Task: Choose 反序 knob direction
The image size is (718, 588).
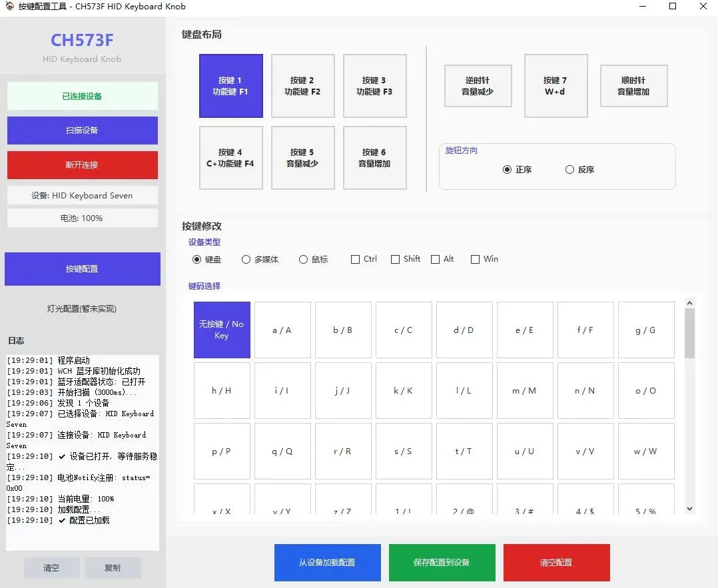Action: tap(579, 170)
